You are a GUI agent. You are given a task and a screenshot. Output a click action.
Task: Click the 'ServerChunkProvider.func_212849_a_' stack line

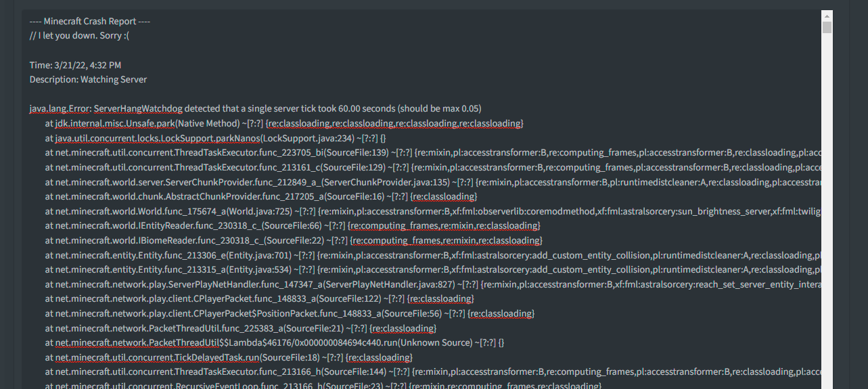(434, 182)
